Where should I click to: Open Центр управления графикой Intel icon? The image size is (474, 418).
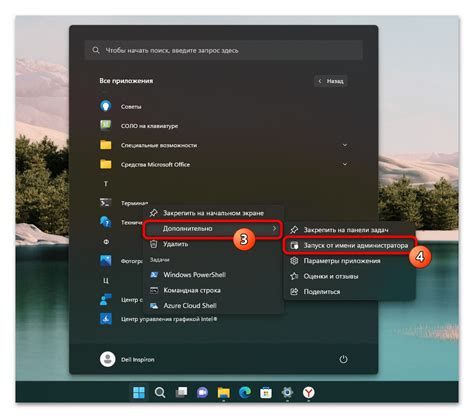(x=106, y=319)
